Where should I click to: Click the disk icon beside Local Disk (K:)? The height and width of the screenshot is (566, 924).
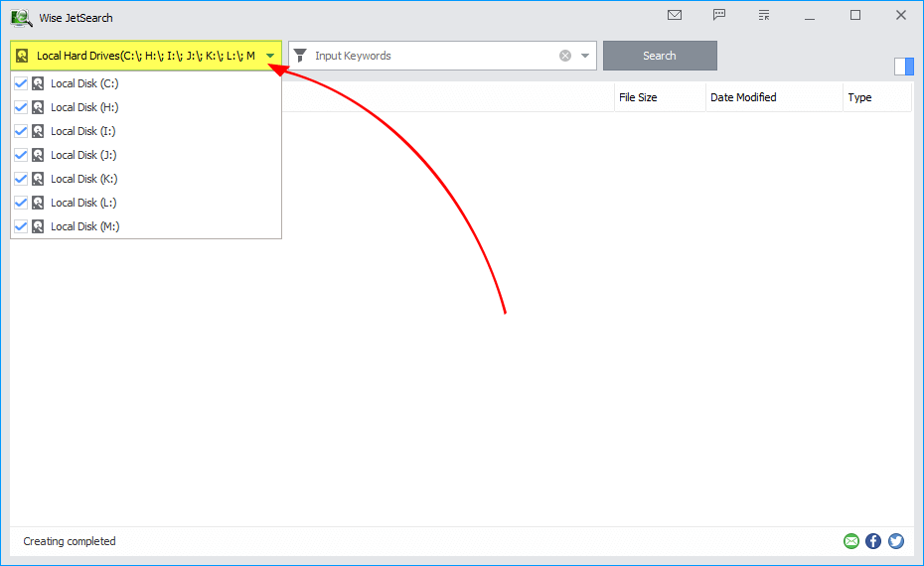click(38, 179)
